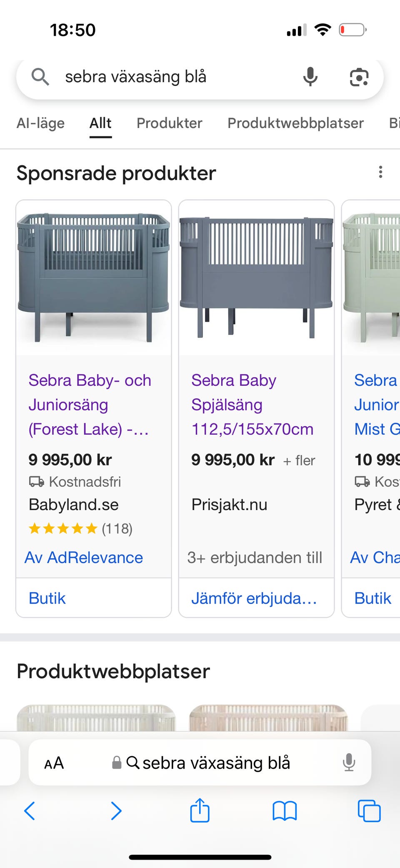Screen dimensions: 400x868
Task: Tap Safari forward arrow
Action: click(x=116, y=811)
